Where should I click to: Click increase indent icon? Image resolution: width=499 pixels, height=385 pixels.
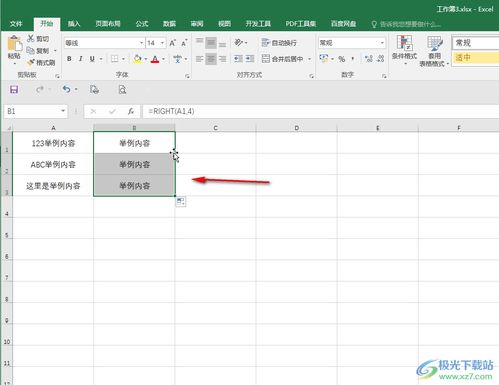(x=250, y=59)
